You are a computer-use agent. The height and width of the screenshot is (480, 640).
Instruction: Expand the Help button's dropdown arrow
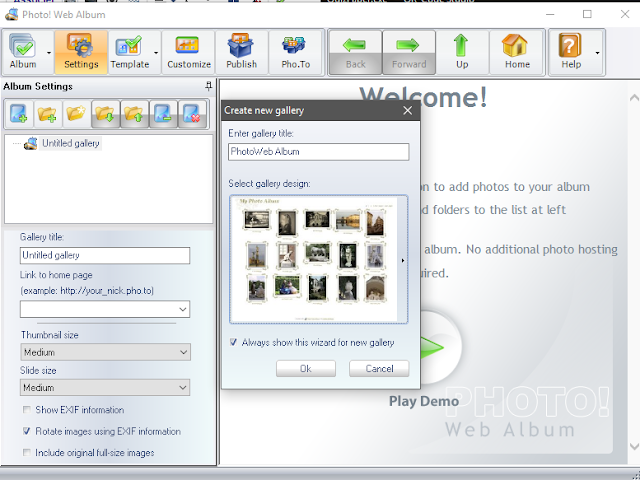pyautogui.click(x=597, y=53)
